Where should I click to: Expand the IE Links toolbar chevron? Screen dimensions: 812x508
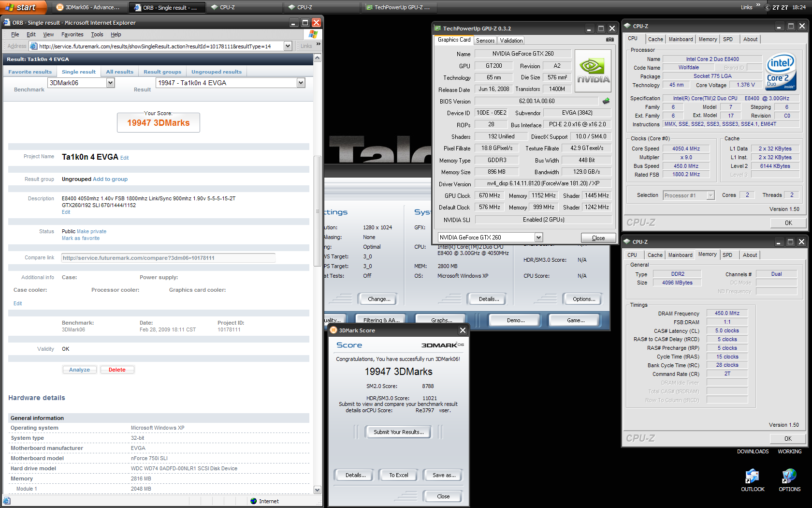[319, 44]
